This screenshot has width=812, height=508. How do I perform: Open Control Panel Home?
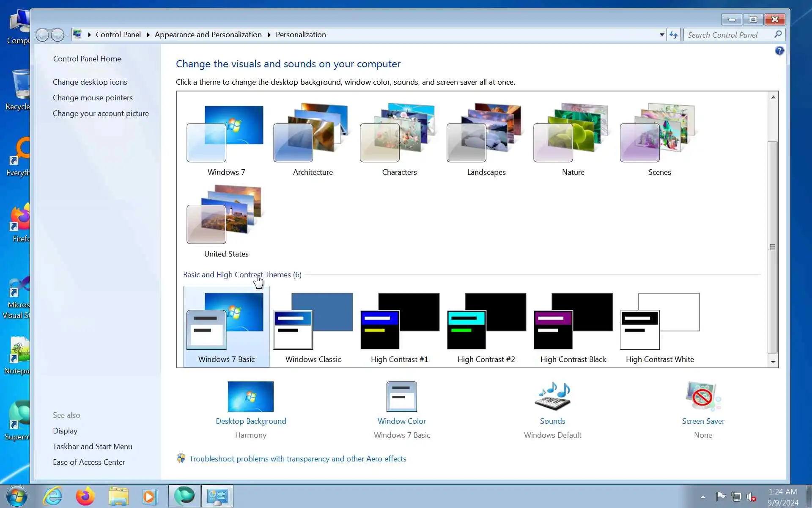point(87,59)
